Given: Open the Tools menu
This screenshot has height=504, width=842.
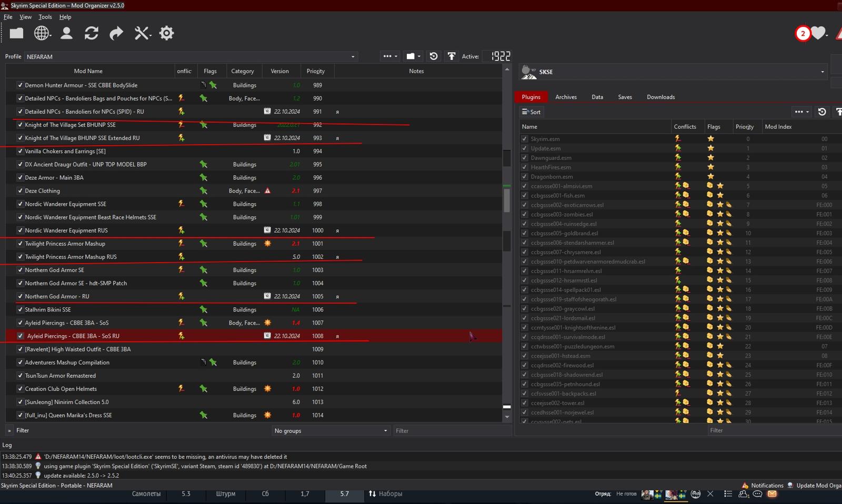Looking at the screenshot, I should coord(45,17).
